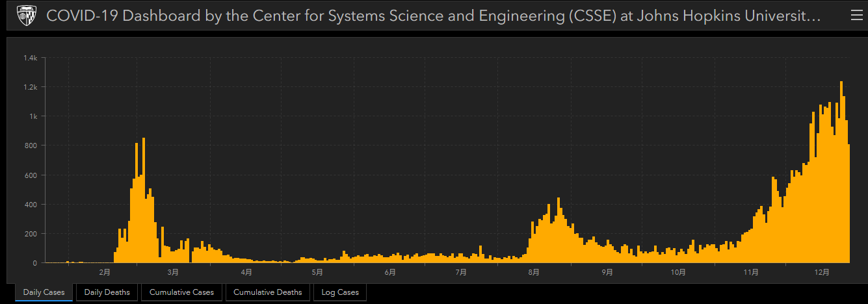The image size is (868, 304).
Task: Select the Daily Cases tab
Action: pos(44,292)
